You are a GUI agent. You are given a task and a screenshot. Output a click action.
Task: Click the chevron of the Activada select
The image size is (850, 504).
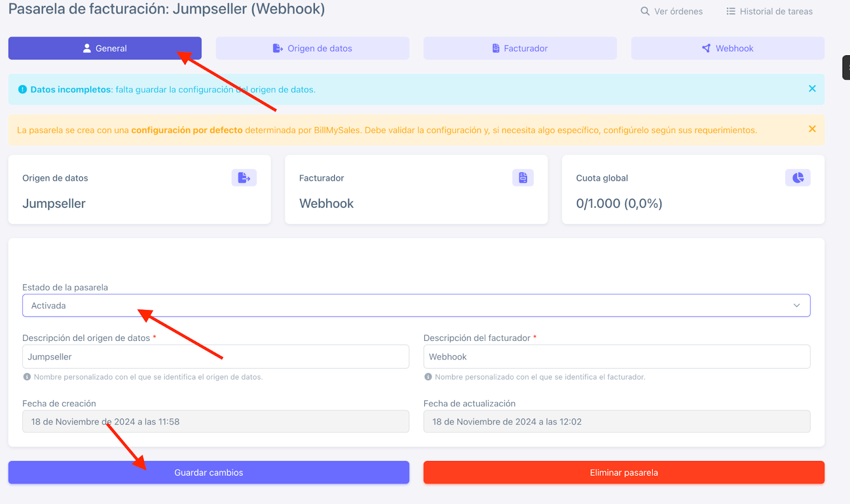[x=797, y=305]
